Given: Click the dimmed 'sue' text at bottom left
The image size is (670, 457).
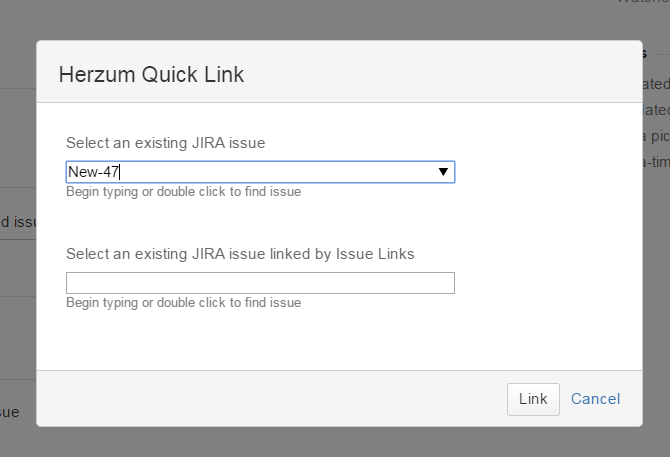Looking at the screenshot, I should pyautogui.click(x=10, y=412).
